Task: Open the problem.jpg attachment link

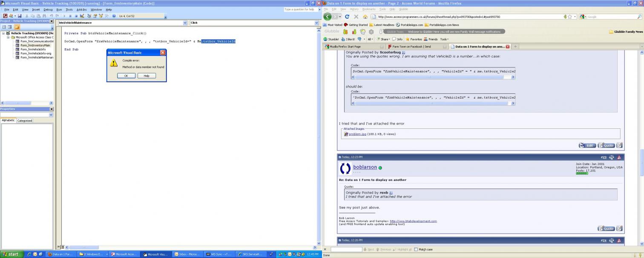Action: click(357, 134)
